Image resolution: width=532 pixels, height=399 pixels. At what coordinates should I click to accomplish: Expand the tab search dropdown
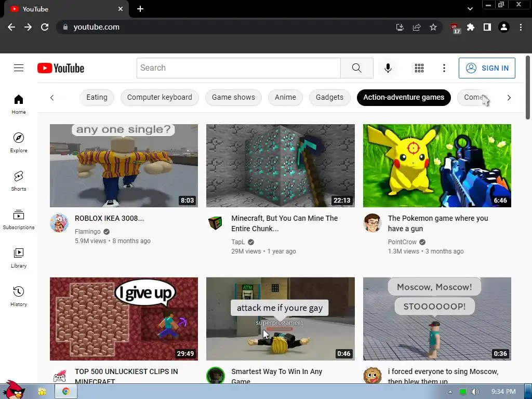coord(470,9)
